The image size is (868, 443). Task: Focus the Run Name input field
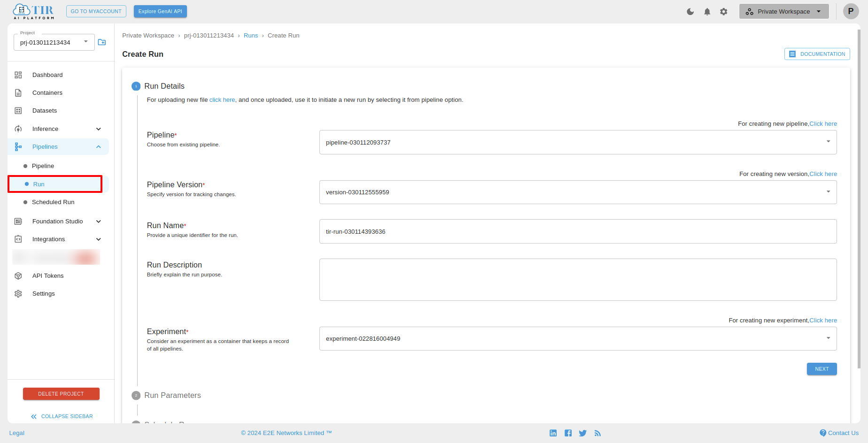[578, 231]
